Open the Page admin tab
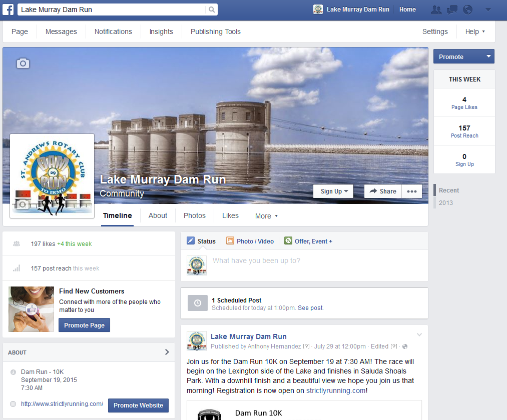 [x=20, y=31]
